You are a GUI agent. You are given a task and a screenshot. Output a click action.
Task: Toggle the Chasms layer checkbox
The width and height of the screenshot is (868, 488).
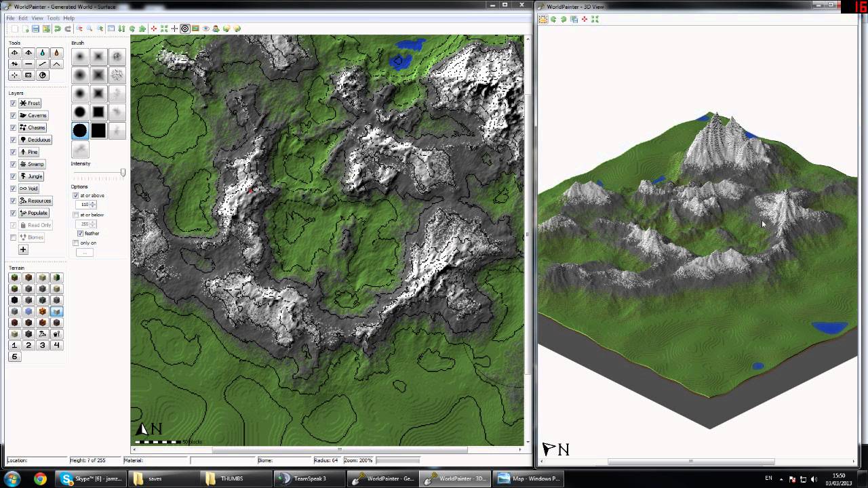point(14,127)
